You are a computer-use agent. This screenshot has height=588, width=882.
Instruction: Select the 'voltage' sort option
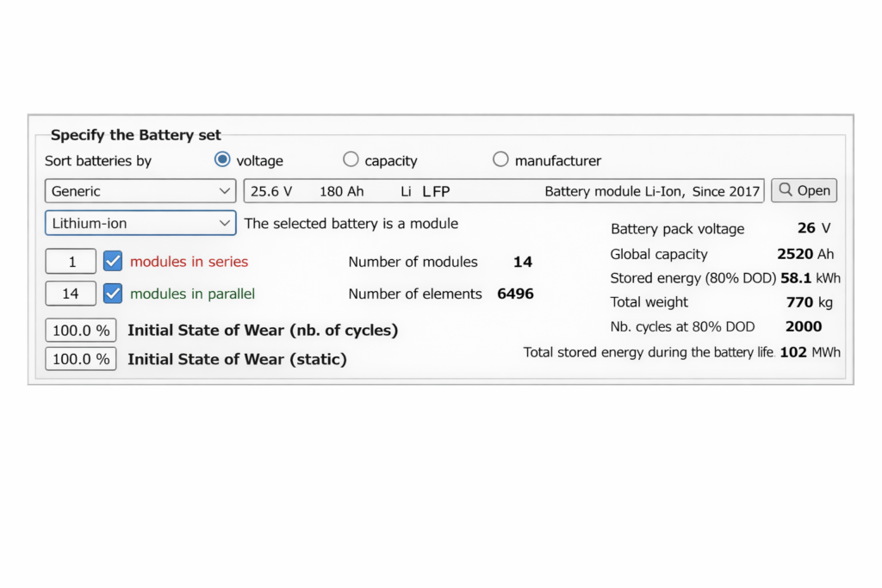coord(222,158)
